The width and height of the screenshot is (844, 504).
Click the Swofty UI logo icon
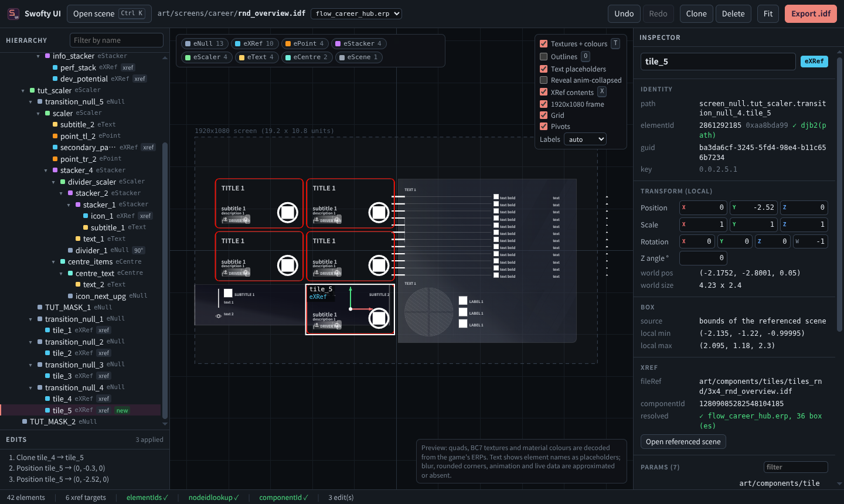tap(13, 13)
